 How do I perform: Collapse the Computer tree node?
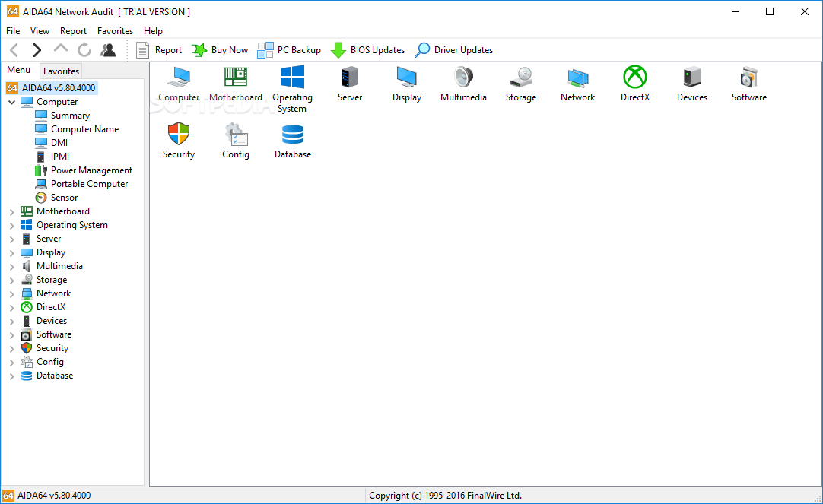click(11, 103)
